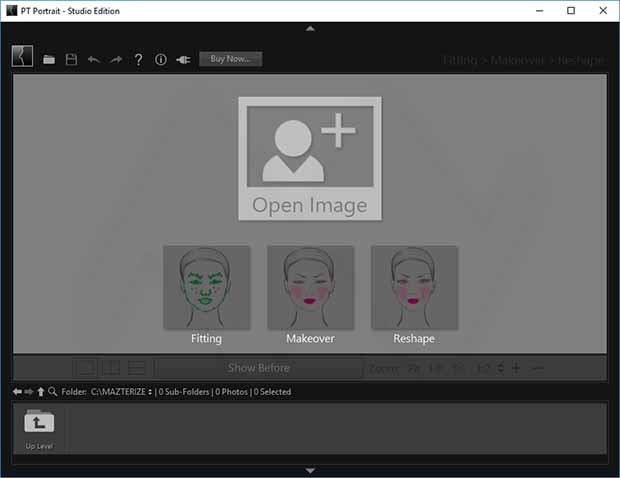This screenshot has width=620, height=478.
Task: Switch to side-by-side split view layout
Action: pyautogui.click(x=112, y=368)
